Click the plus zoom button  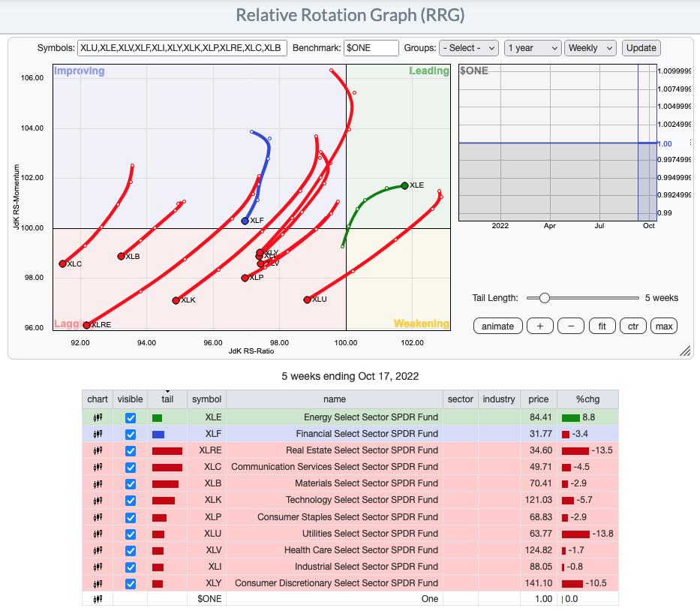(540, 326)
